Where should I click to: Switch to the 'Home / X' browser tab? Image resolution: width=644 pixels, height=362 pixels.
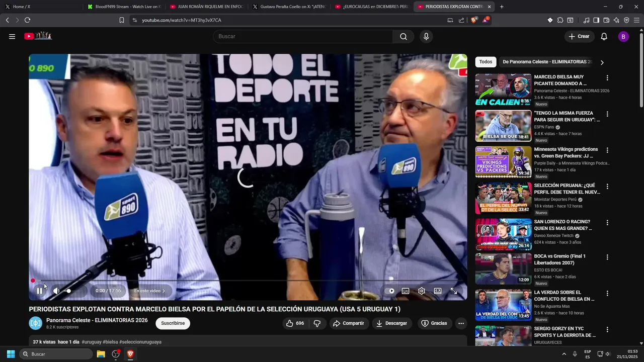pyautogui.click(x=40, y=7)
